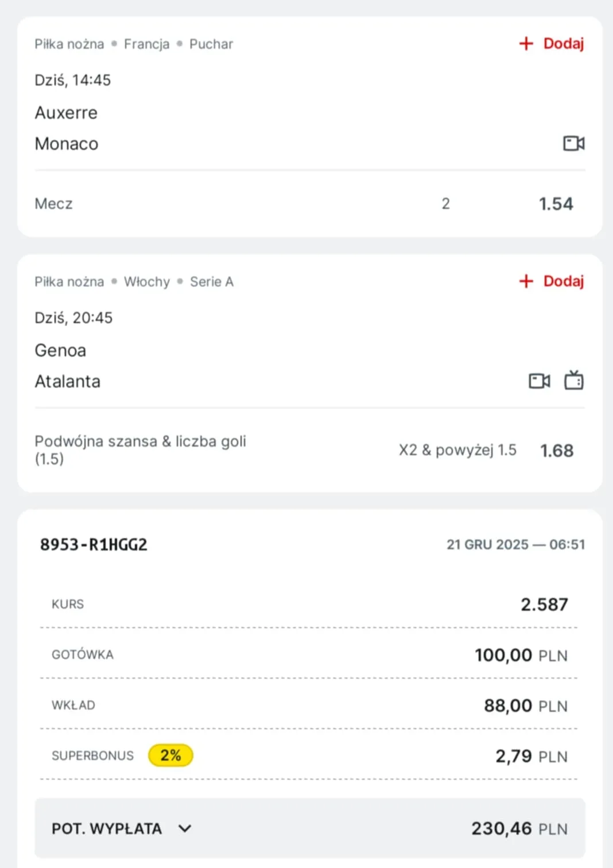Click the yellow 2% Superbonus badge
The width and height of the screenshot is (613, 868).
click(x=170, y=755)
